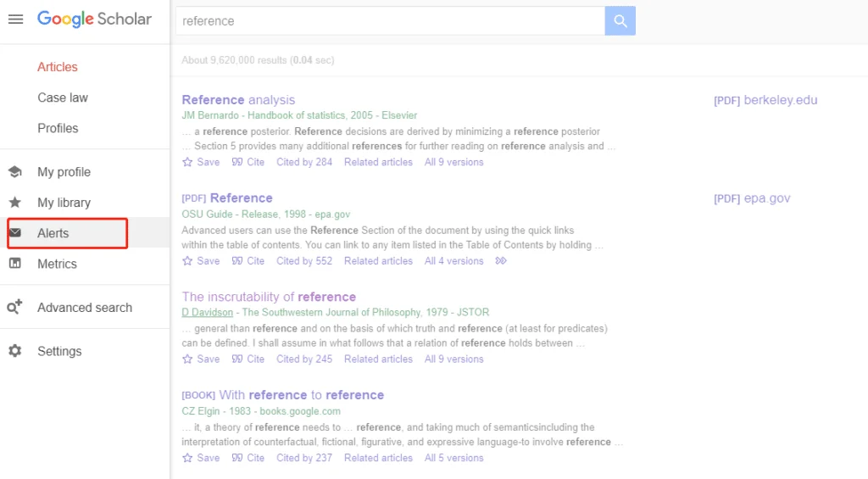868x479 pixels.
Task: Click 'All 9 versions' under Reference analysis
Action: tap(454, 162)
